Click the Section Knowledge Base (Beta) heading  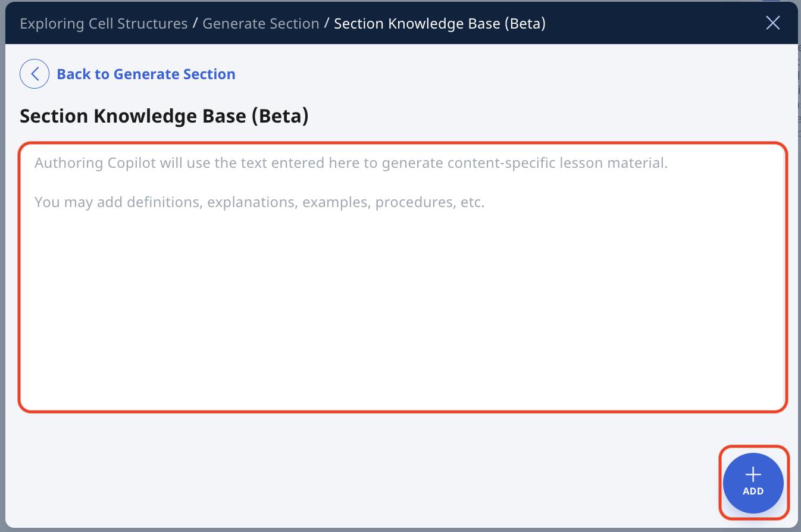point(164,115)
